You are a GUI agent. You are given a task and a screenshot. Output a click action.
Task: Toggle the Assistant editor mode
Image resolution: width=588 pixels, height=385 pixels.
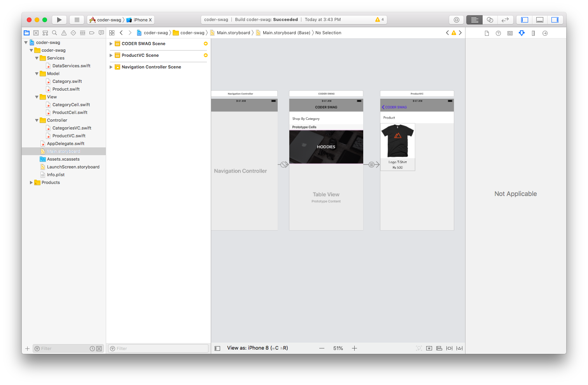490,19
